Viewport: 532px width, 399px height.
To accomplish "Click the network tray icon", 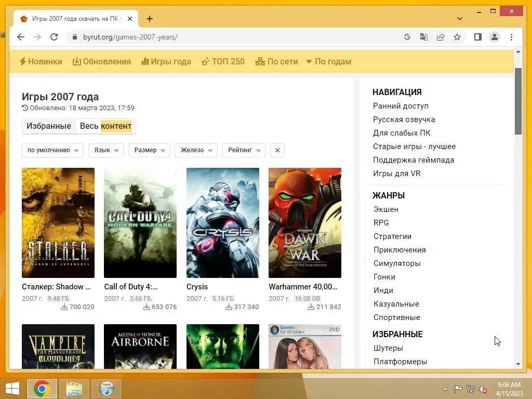I will point(471,389).
